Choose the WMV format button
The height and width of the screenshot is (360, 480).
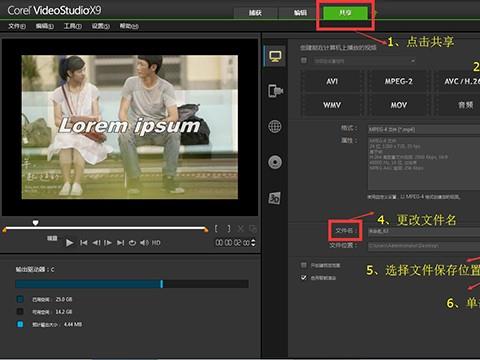(332, 105)
